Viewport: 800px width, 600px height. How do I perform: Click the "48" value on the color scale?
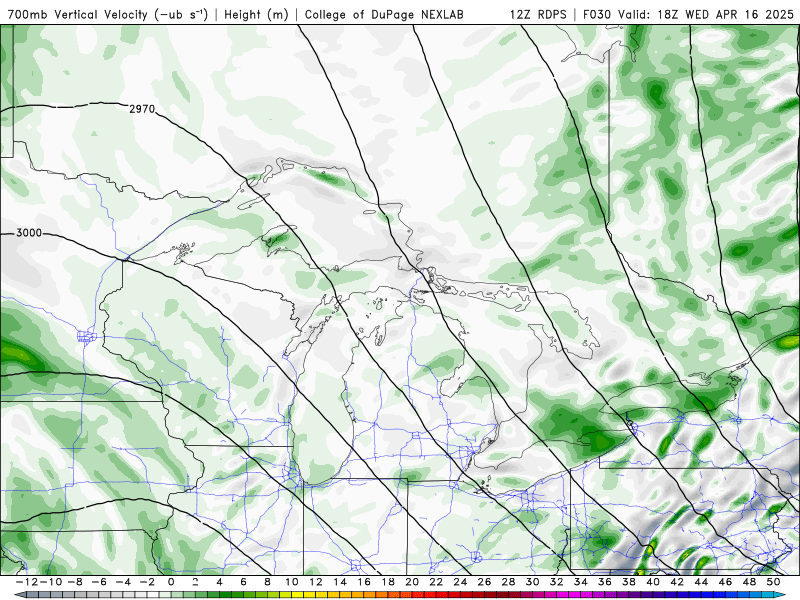(x=749, y=582)
